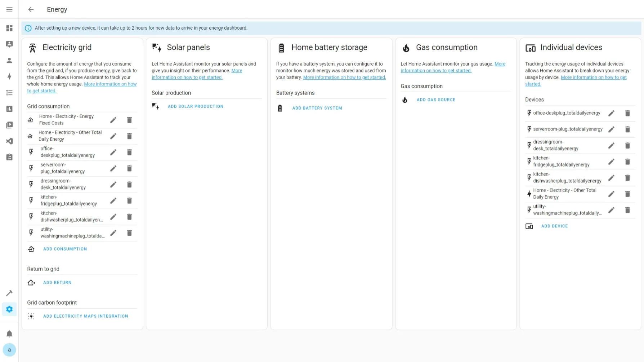Open the hamburger sidebar menu
The width and height of the screenshot is (644, 362).
9,9
